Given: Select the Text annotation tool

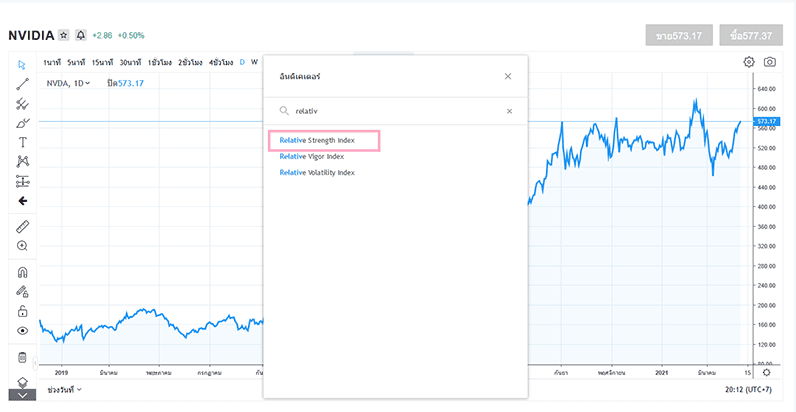Looking at the screenshot, I should coord(22,142).
